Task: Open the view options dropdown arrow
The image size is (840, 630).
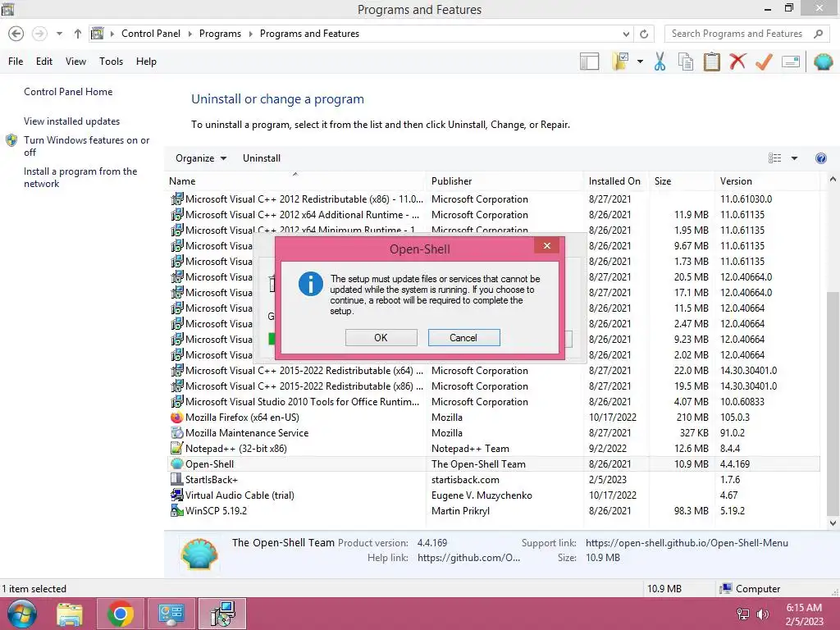Action: tap(794, 158)
